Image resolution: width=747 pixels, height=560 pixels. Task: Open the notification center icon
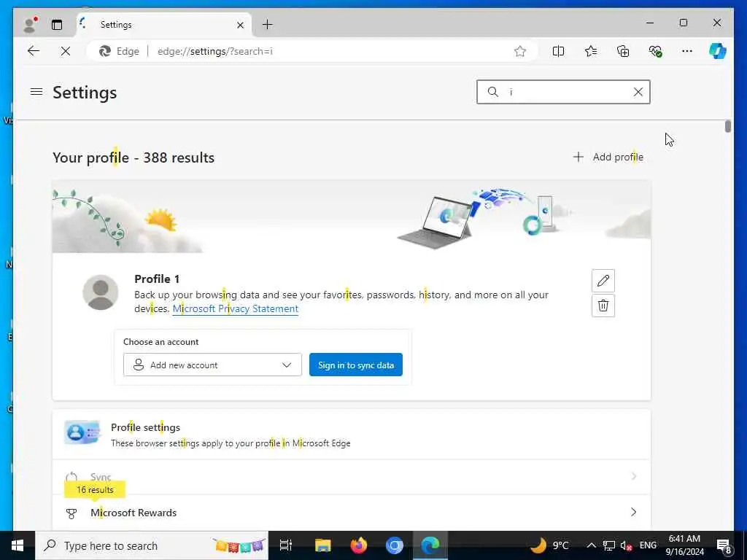click(x=724, y=545)
